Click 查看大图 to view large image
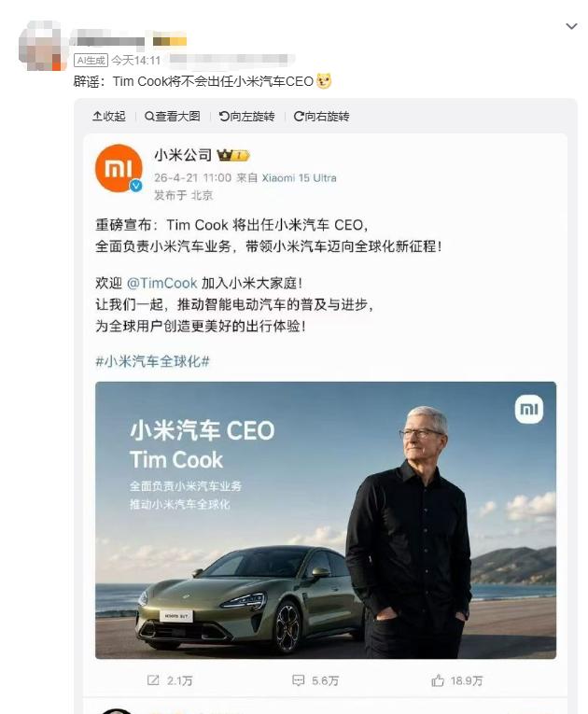Screen dimensions: 588x714 [x=173, y=117]
